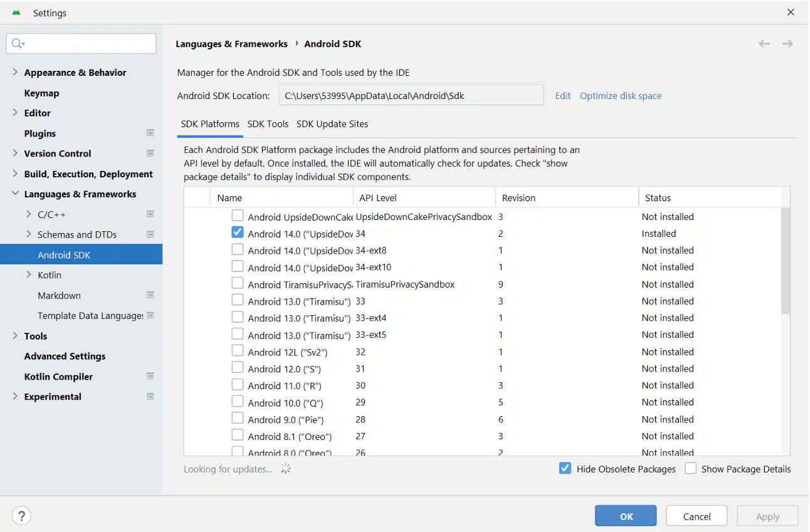Click the forward navigation arrow
This screenshot has height=532, width=810.
pyautogui.click(x=787, y=44)
